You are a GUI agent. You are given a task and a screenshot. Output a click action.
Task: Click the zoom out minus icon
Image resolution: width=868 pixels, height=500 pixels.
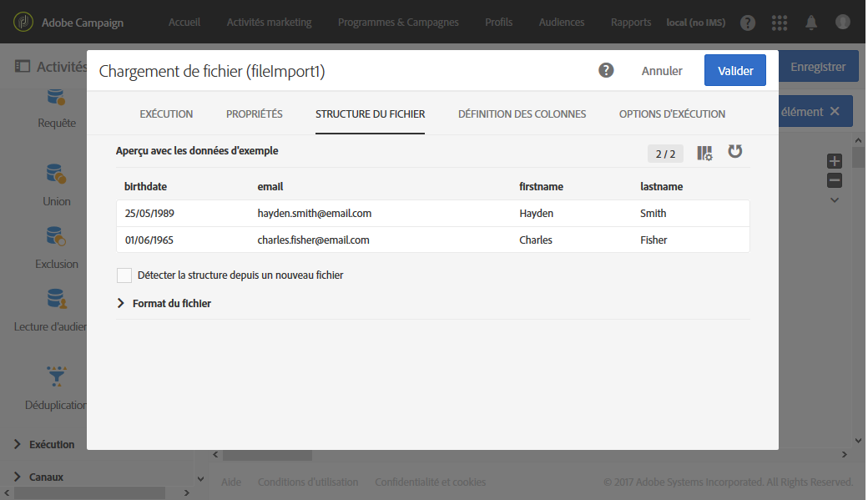(835, 180)
